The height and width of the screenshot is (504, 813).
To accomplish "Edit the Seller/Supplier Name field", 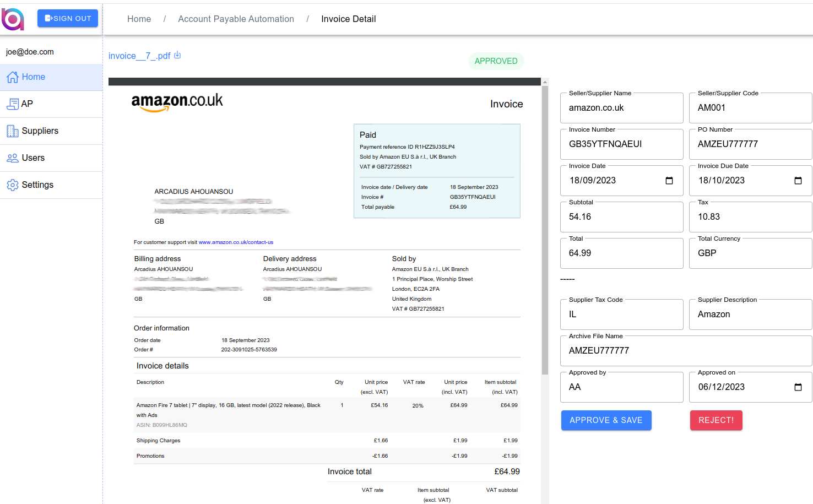I will click(622, 108).
